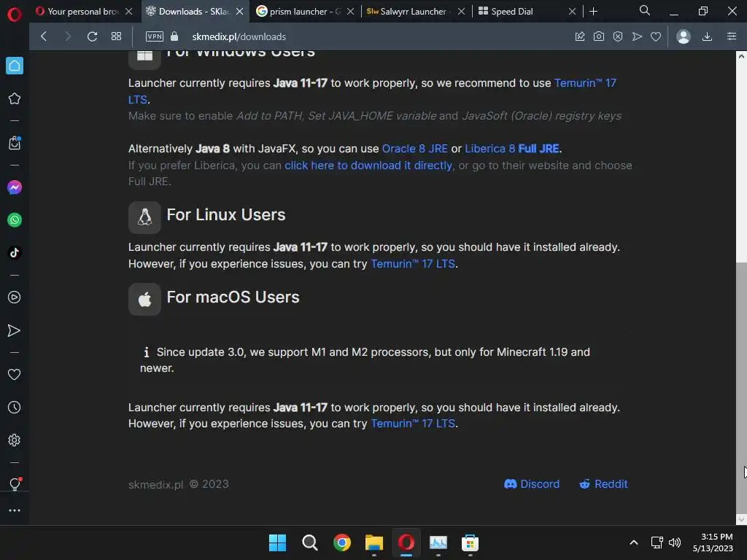
Task: Show hidden tray icons chevron
Action: (x=634, y=542)
